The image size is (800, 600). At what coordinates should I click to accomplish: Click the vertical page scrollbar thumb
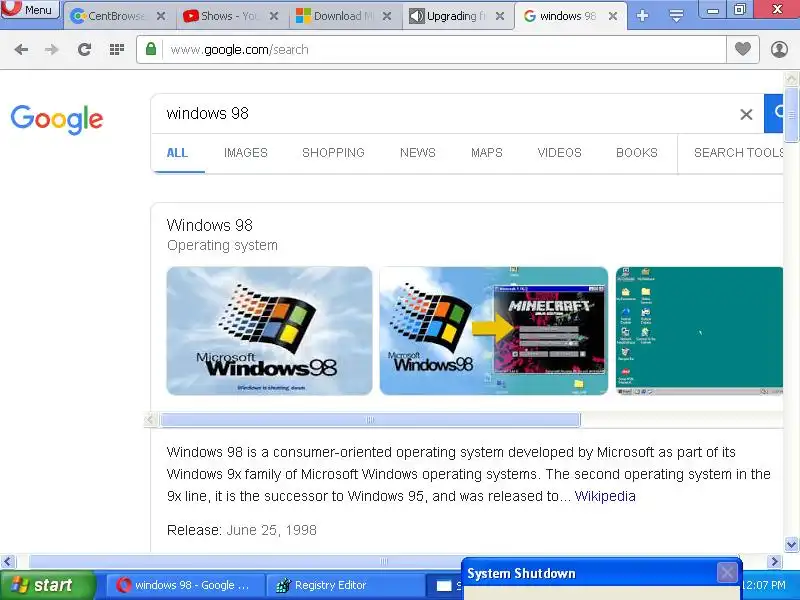(x=791, y=115)
